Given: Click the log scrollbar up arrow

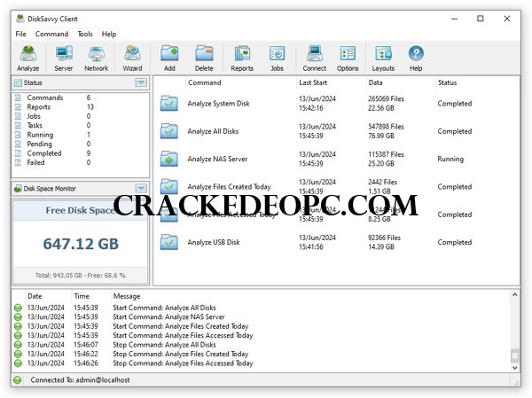Looking at the screenshot, I should (x=514, y=295).
